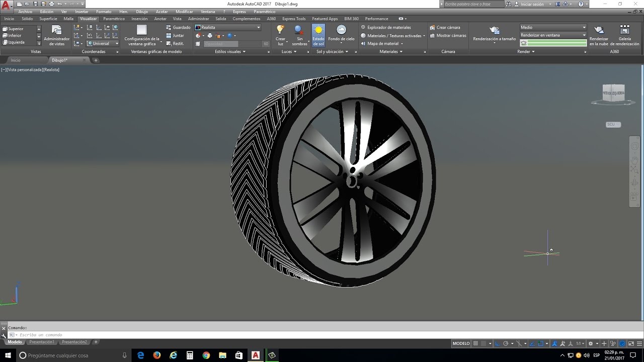The height and width of the screenshot is (362, 644).
Task: Open the Medio render preset dropdown
Action: tap(553, 28)
